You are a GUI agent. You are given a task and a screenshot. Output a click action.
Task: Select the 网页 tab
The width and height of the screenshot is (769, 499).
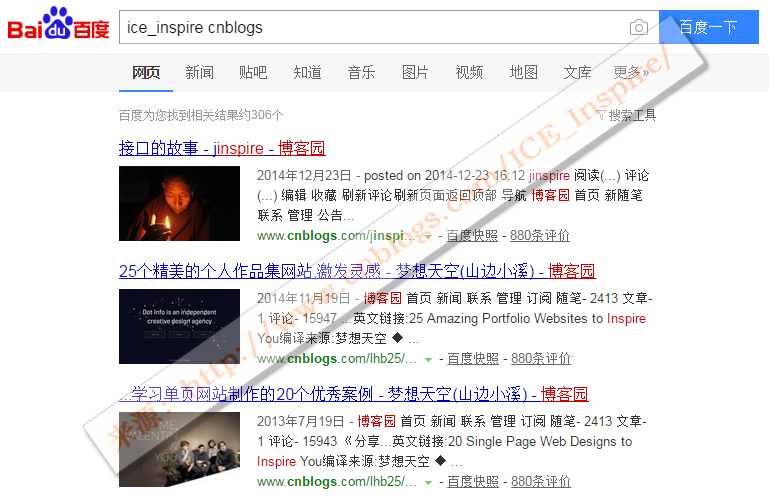pyautogui.click(x=146, y=73)
